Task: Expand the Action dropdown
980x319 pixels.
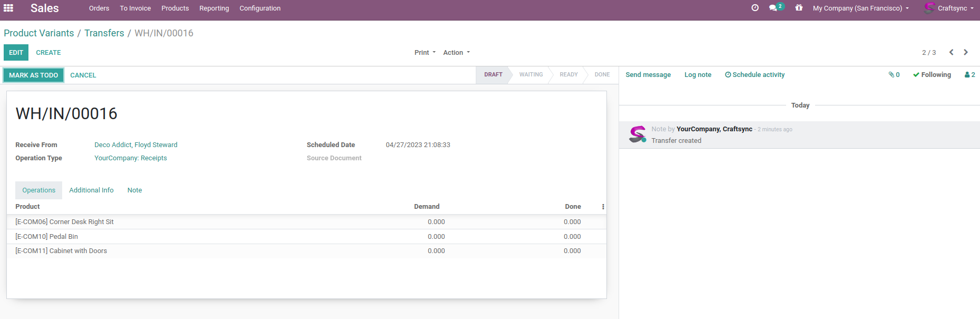Action: click(456, 53)
